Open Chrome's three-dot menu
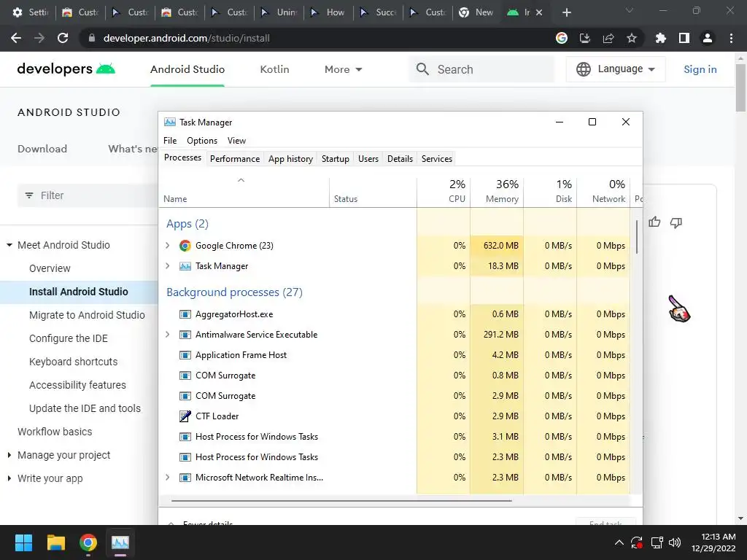 [x=731, y=38]
